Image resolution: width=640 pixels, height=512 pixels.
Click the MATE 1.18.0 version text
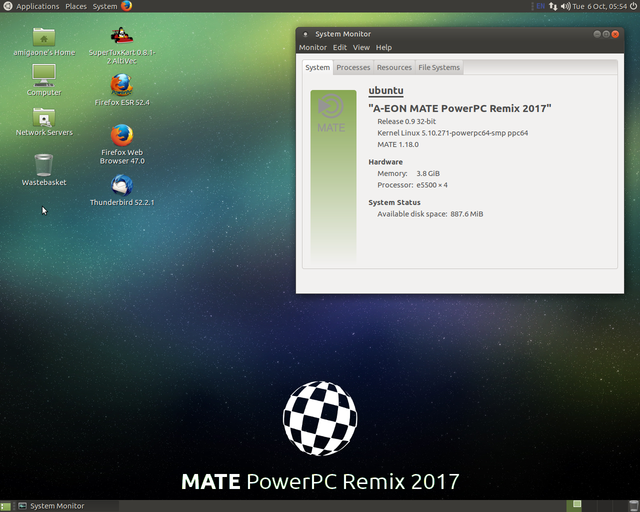click(x=398, y=145)
